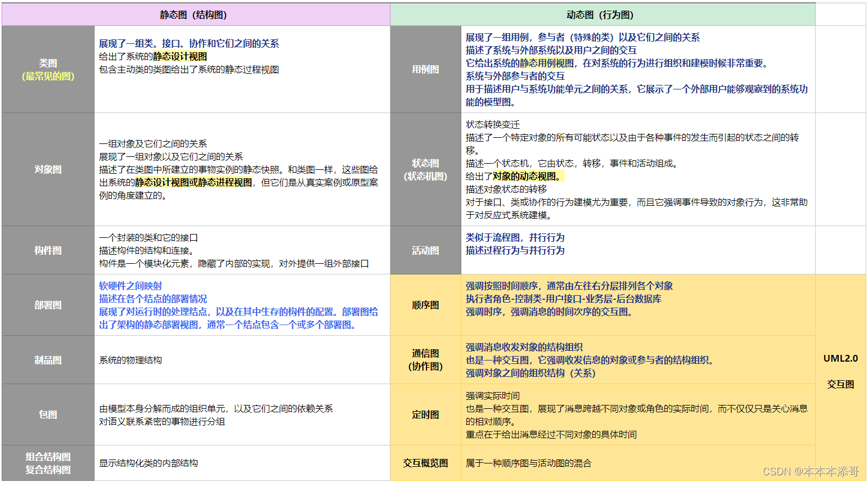Click the 定时图 label cell
The image size is (868, 482).
(x=426, y=415)
